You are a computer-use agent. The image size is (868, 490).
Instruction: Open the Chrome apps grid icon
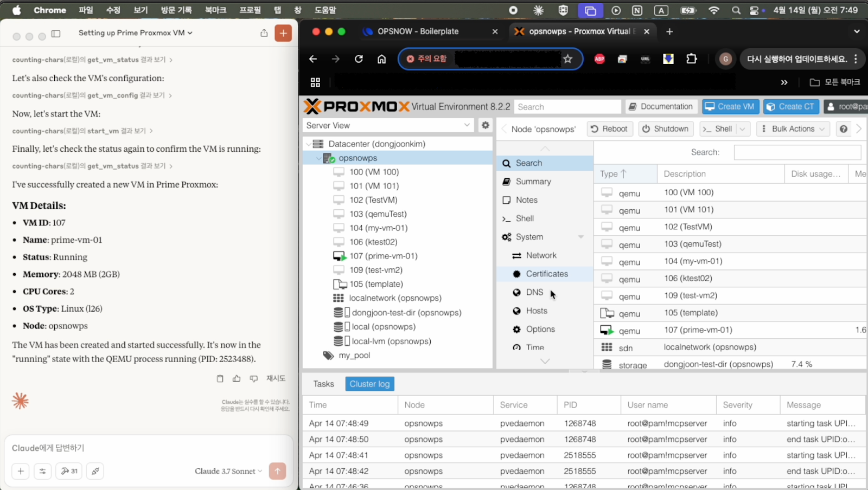pyautogui.click(x=315, y=82)
